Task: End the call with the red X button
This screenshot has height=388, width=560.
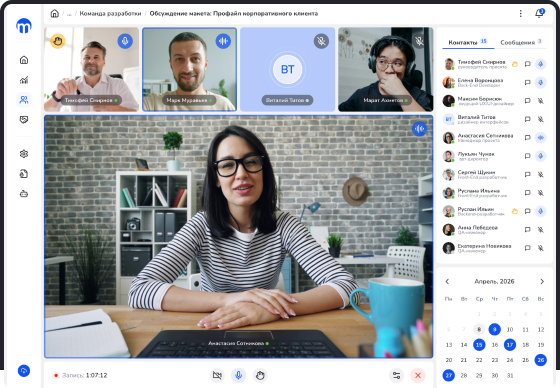Action: point(418,375)
